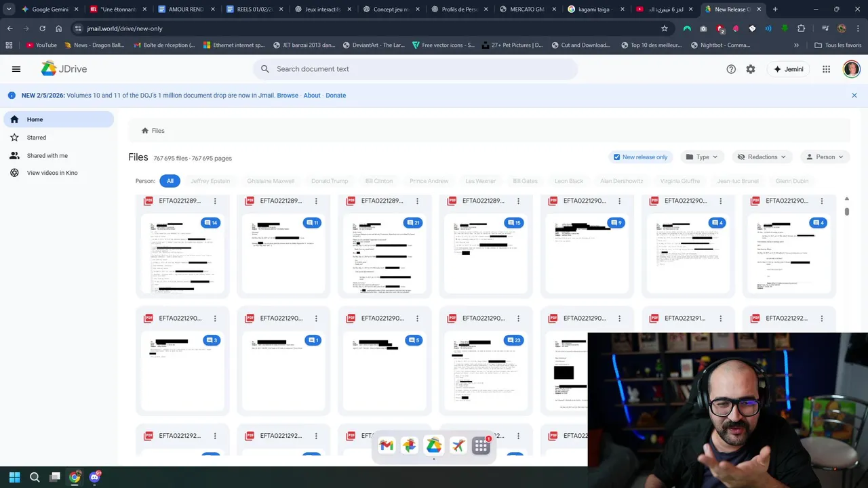Bookmark this page with the star icon
Image resolution: width=868 pixels, height=488 pixels.
click(x=665, y=28)
